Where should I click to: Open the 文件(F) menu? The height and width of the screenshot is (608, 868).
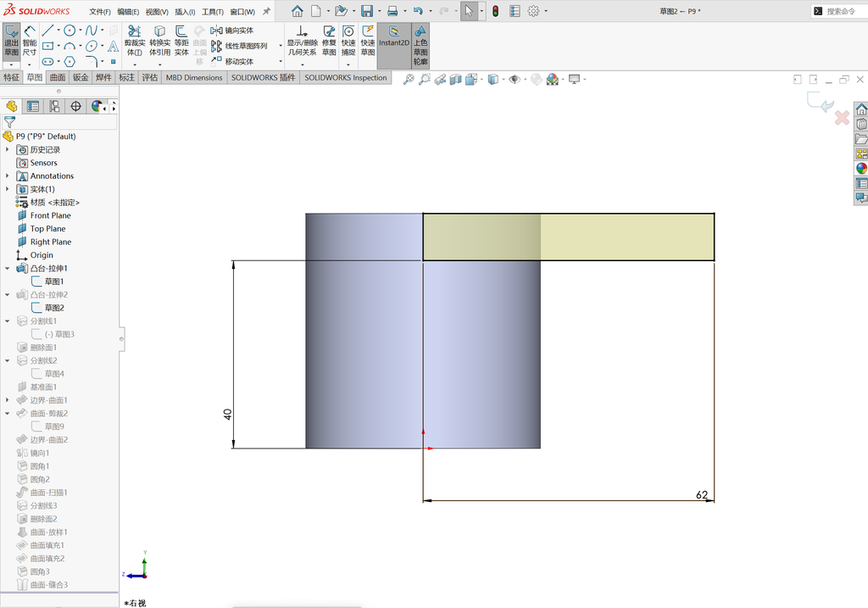[x=100, y=12]
